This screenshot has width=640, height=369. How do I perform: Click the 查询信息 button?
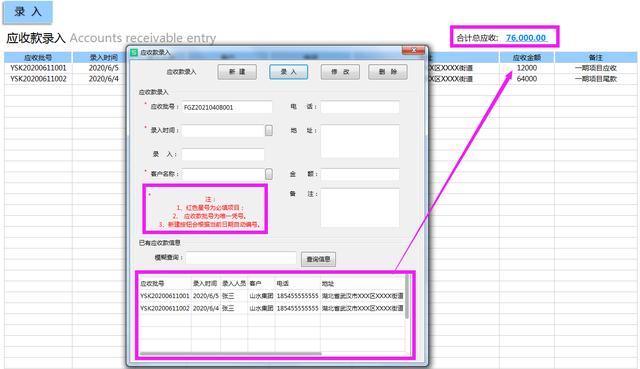tap(318, 259)
